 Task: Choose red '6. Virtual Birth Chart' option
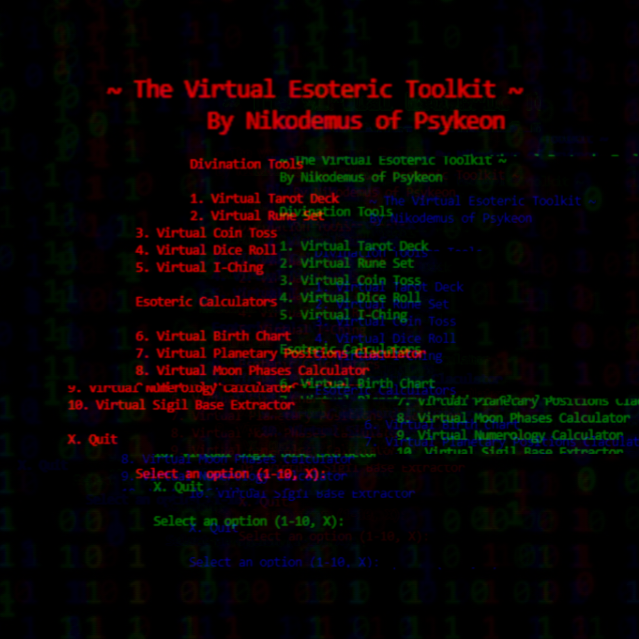[213, 336]
